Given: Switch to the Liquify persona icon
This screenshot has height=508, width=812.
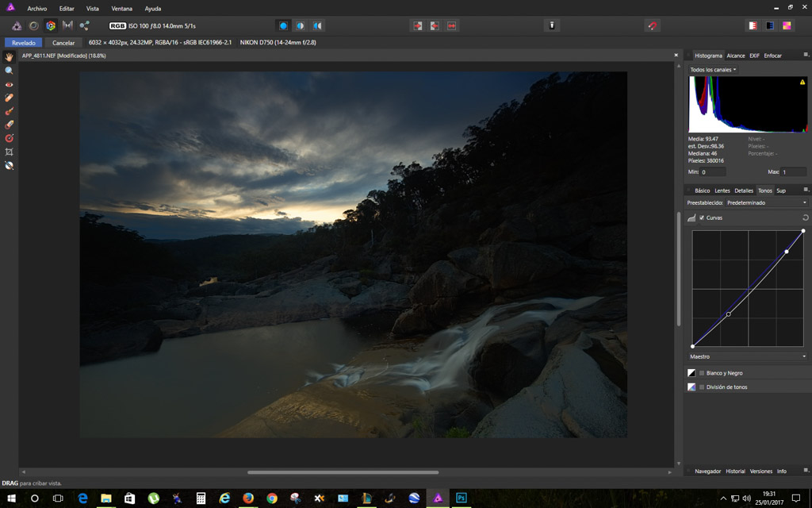Looking at the screenshot, I should pyautogui.click(x=33, y=25).
